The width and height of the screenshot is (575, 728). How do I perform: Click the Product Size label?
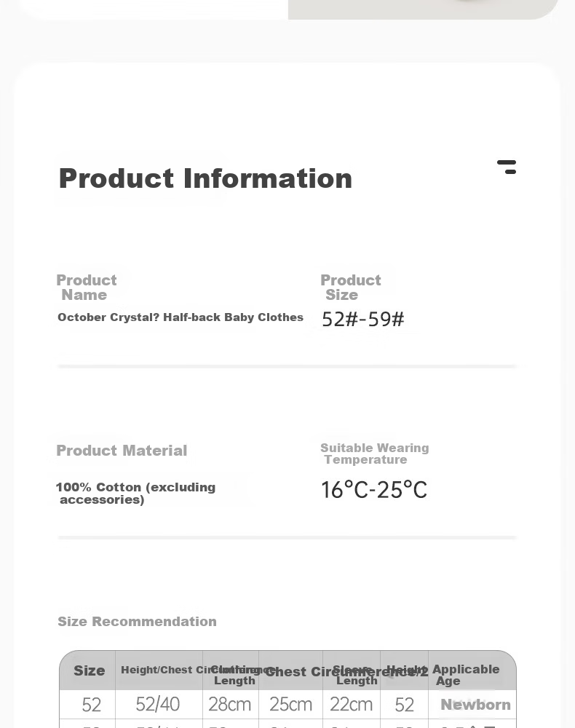tap(350, 288)
